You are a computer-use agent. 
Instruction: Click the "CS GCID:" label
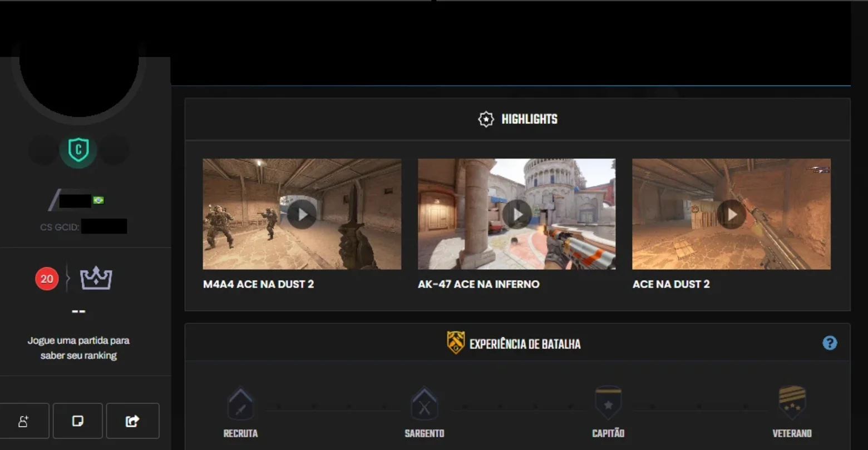60,227
